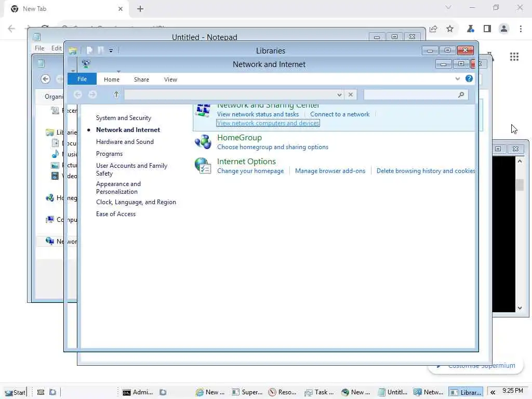This screenshot has width=532, height=399.
Task: Click the Chrome back navigation arrow
Action: tap(11, 29)
